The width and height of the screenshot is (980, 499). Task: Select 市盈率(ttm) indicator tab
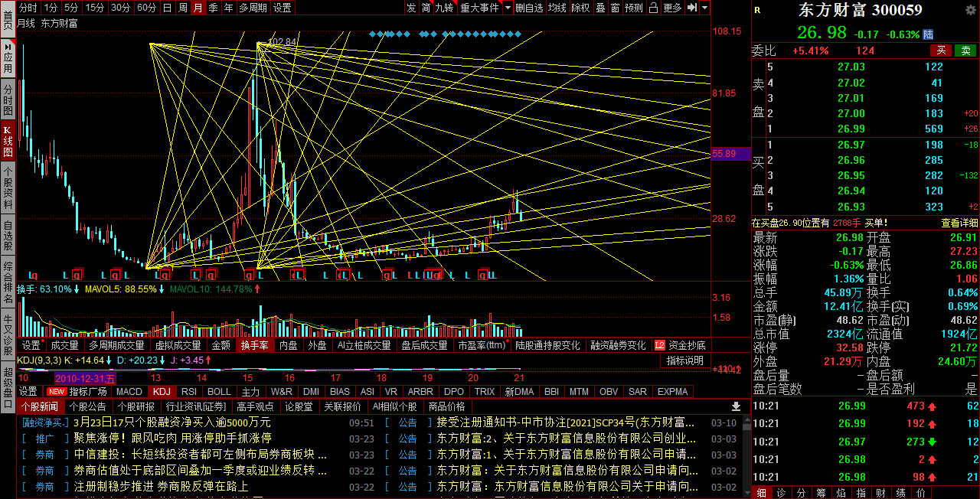(x=482, y=345)
